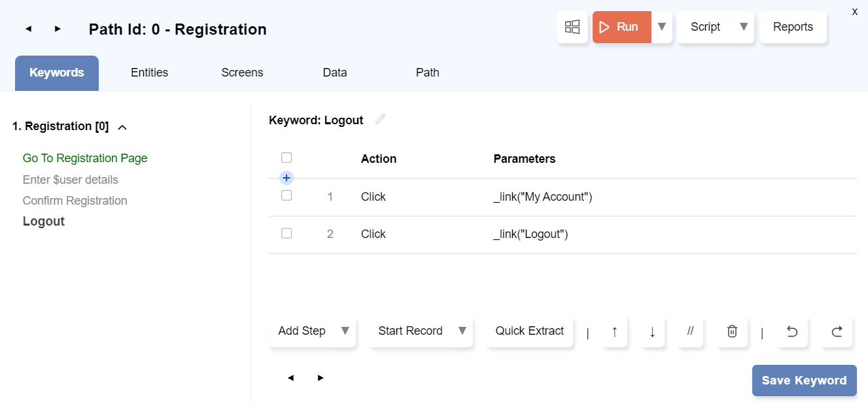Check the select-all steps header checkbox
The width and height of the screenshot is (868, 408).
click(286, 158)
